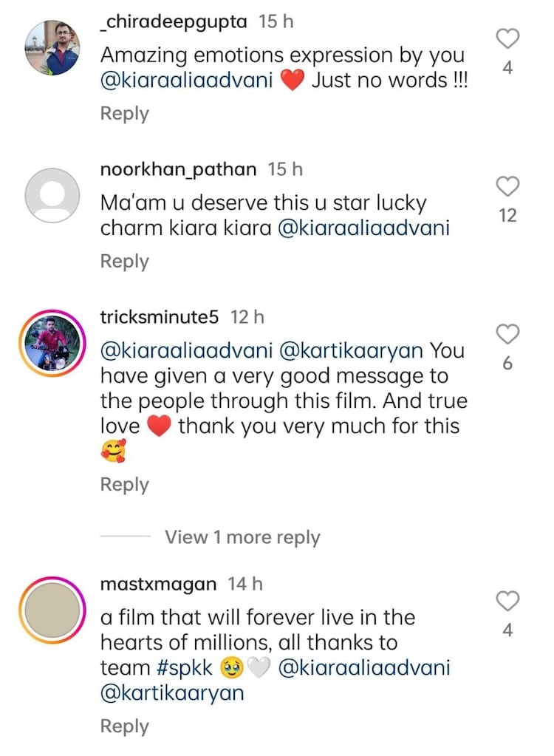
Task: View mastxmagan's story ring avatar
Action: point(52,610)
